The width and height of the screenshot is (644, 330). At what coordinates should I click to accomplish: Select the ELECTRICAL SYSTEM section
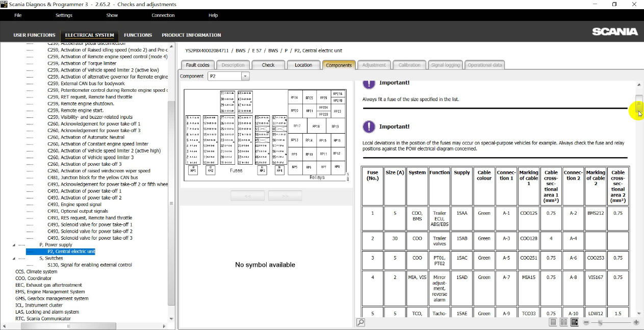90,35
